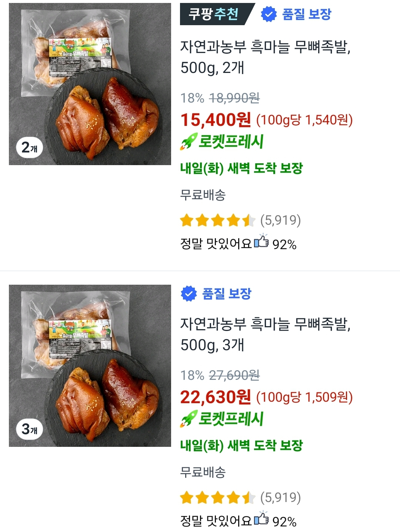The image size is (400, 532).
Task: Click the blue quality-guarantee checkmark on 2개 listing
Action: (x=269, y=14)
